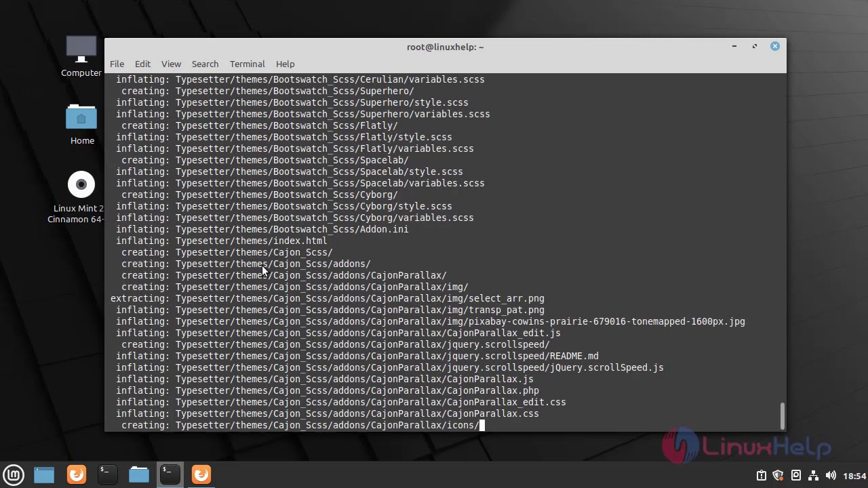
Task: Click the Spacelab/style.scss output line
Action: pos(290,171)
